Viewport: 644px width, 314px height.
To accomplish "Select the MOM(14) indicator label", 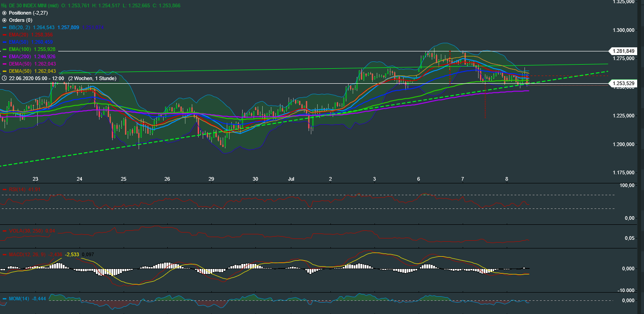I will (x=20, y=299).
